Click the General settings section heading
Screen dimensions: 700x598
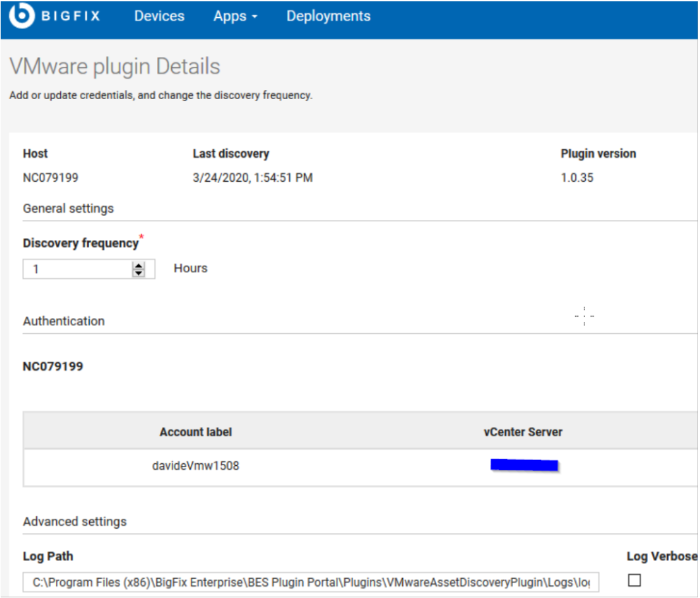pos(68,209)
